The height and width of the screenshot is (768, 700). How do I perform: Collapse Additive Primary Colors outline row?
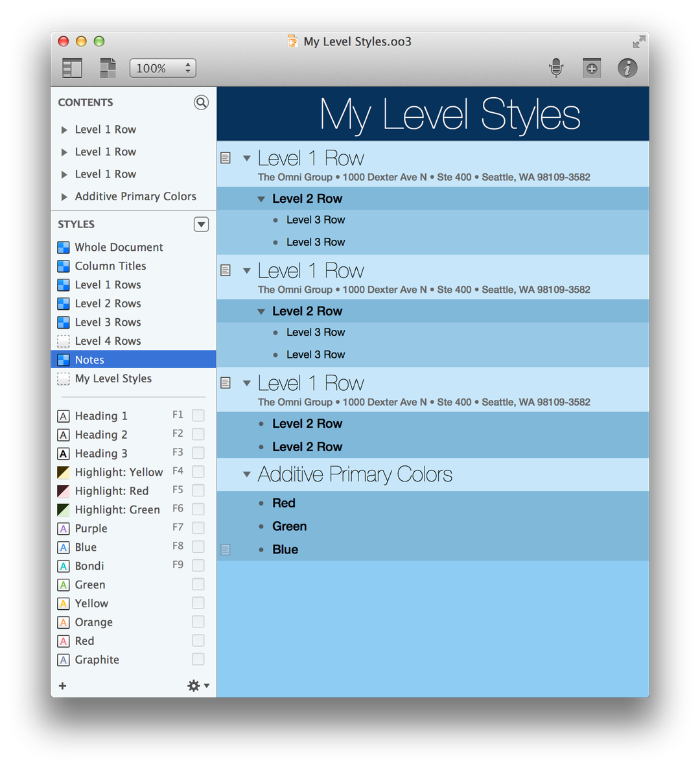[247, 474]
